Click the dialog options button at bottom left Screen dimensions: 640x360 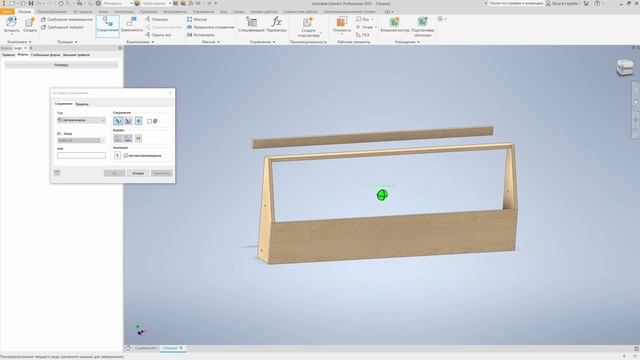[57, 173]
